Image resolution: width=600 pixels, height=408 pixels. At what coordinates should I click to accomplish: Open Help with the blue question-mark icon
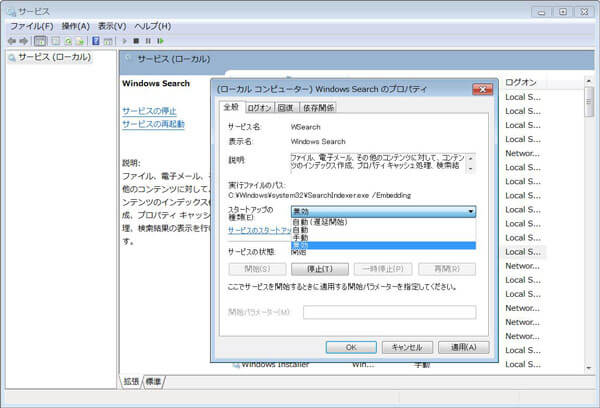click(x=96, y=41)
